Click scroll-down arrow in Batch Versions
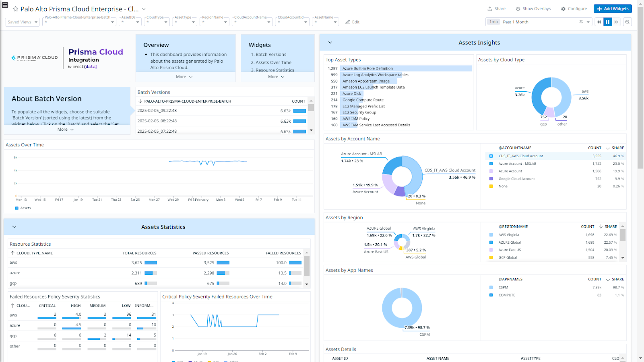This screenshot has height=362, width=644. (311, 130)
